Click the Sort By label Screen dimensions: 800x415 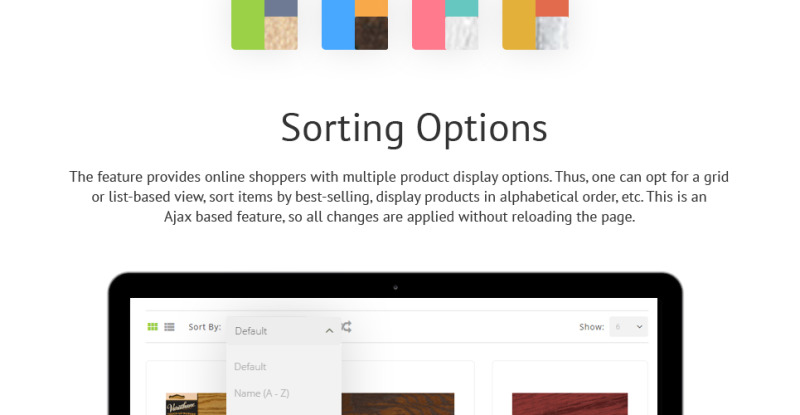click(x=205, y=327)
